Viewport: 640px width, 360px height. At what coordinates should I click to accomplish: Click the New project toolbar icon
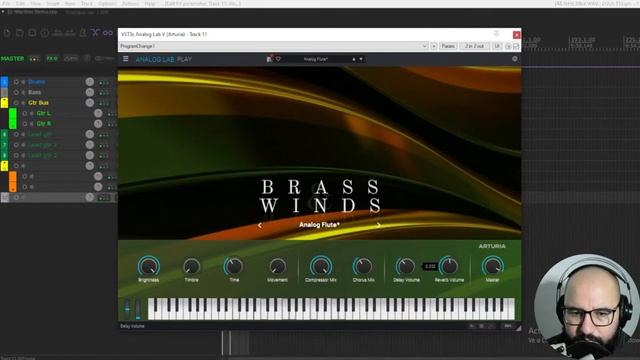point(7,33)
